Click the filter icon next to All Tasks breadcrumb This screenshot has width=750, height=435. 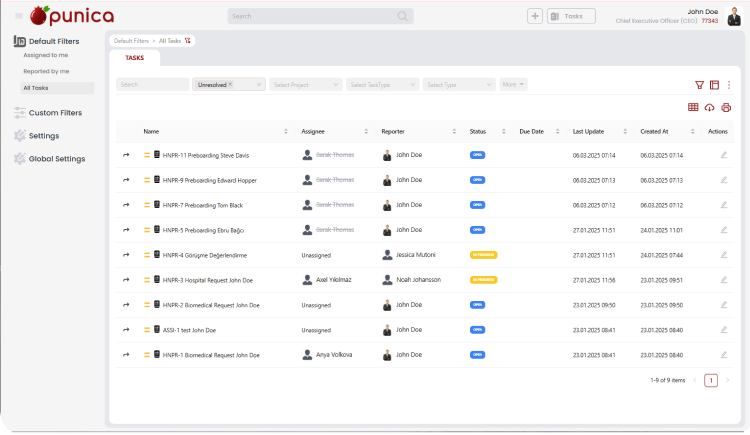pyautogui.click(x=188, y=41)
